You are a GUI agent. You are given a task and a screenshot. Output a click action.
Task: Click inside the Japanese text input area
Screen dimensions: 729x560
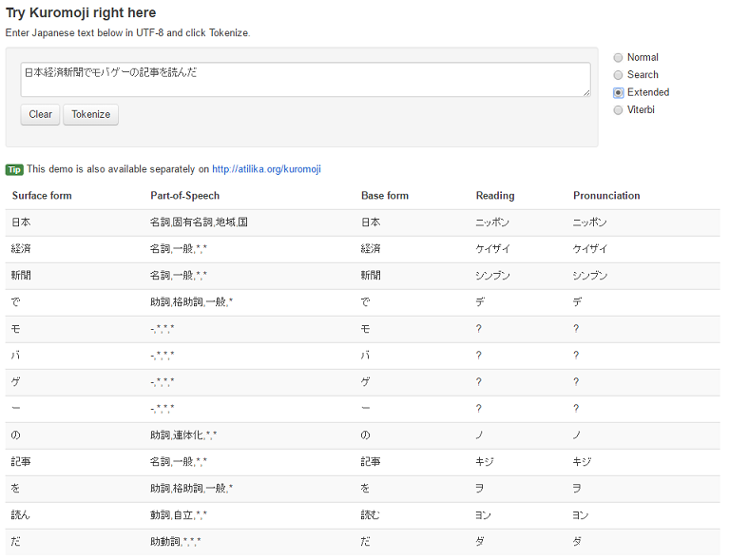coord(305,80)
